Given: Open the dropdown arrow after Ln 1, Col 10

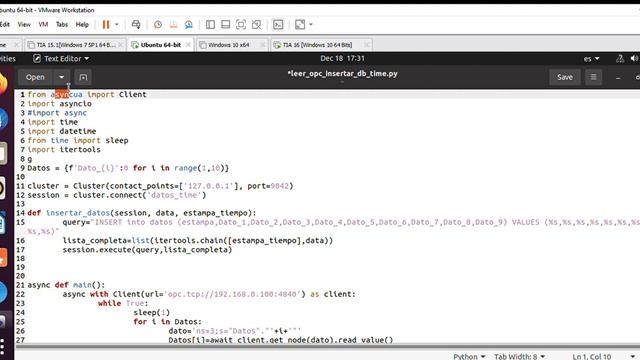Looking at the screenshot, I should [x=632, y=356].
